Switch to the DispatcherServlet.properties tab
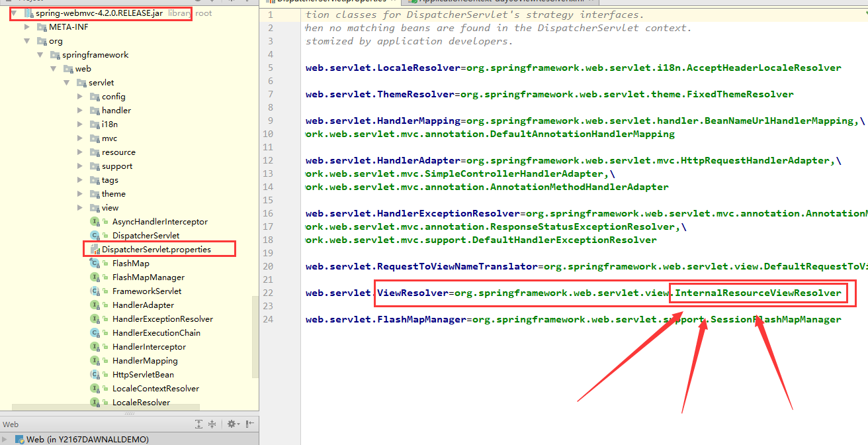The height and width of the screenshot is (445, 868). click(318, 2)
